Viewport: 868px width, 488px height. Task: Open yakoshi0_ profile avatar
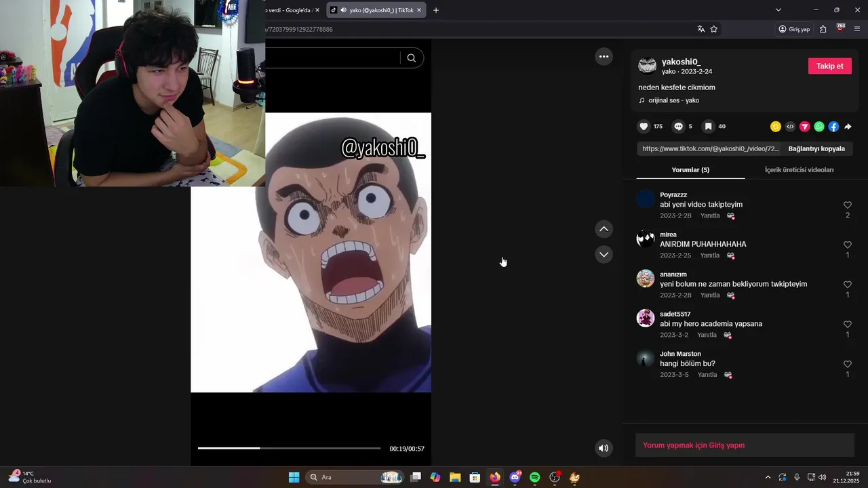[x=647, y=66]
